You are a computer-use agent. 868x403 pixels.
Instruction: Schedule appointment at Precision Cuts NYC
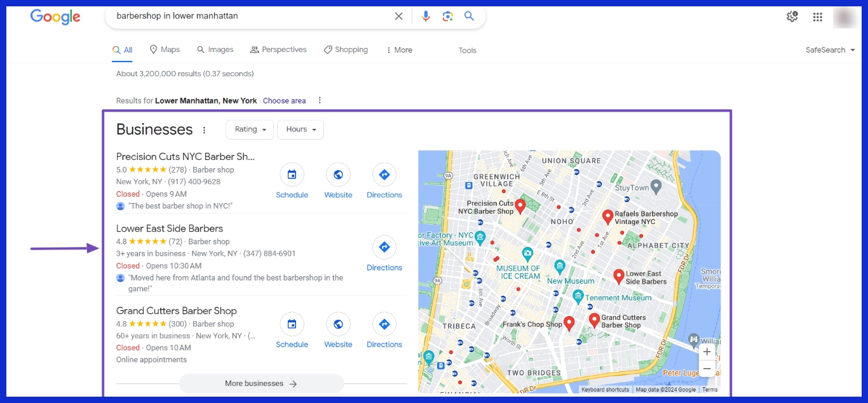coord(292,175)
